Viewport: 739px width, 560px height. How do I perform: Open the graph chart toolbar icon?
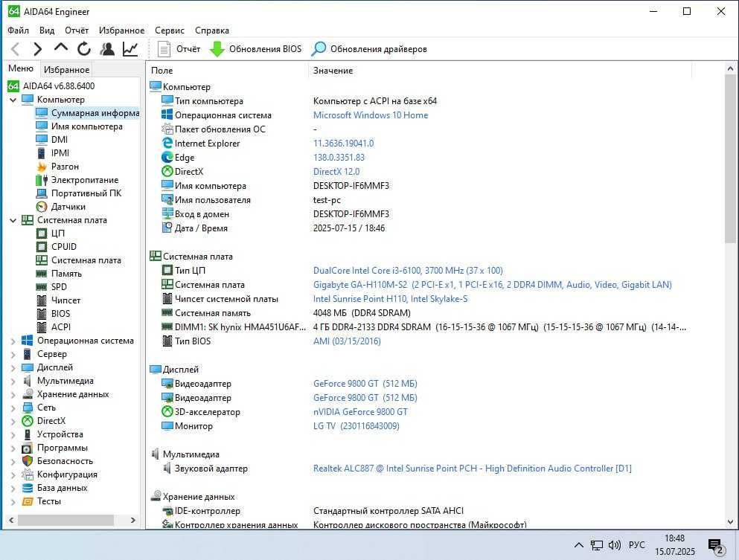click(130, 49)
